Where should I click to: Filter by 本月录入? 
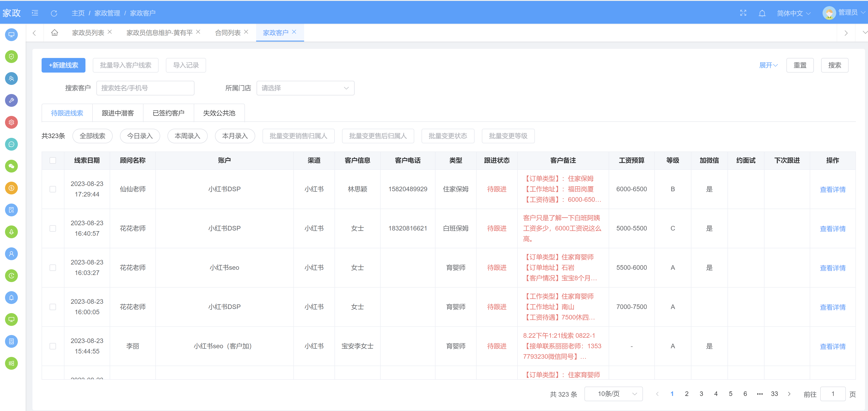(x=235, y=136)
